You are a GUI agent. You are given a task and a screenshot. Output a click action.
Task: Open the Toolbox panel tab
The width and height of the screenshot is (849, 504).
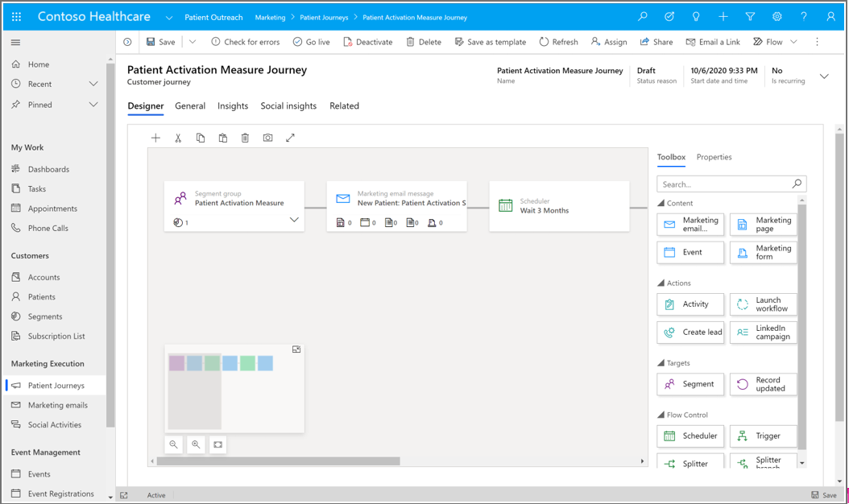pyautogui.click(x=672, y=157)
